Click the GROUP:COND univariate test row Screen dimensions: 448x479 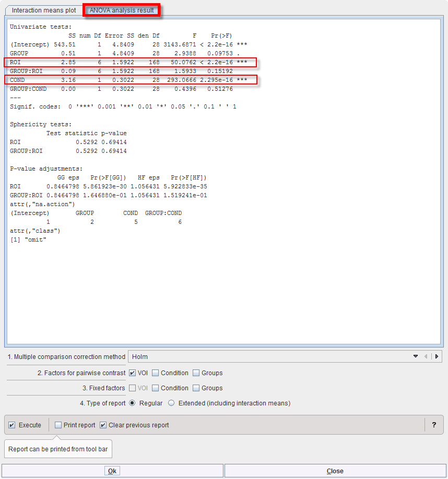[x=121, y=89]
